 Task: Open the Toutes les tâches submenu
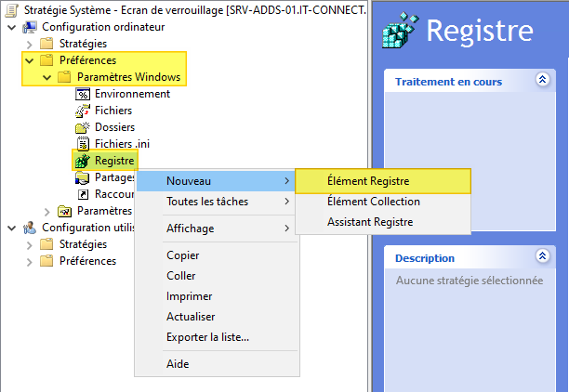click(x=217, y=202)
